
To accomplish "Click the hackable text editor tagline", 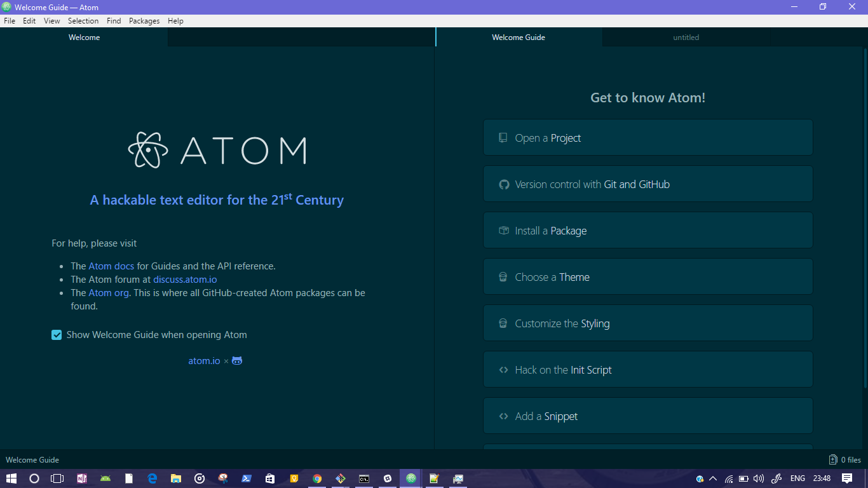I will click(217, 199).
